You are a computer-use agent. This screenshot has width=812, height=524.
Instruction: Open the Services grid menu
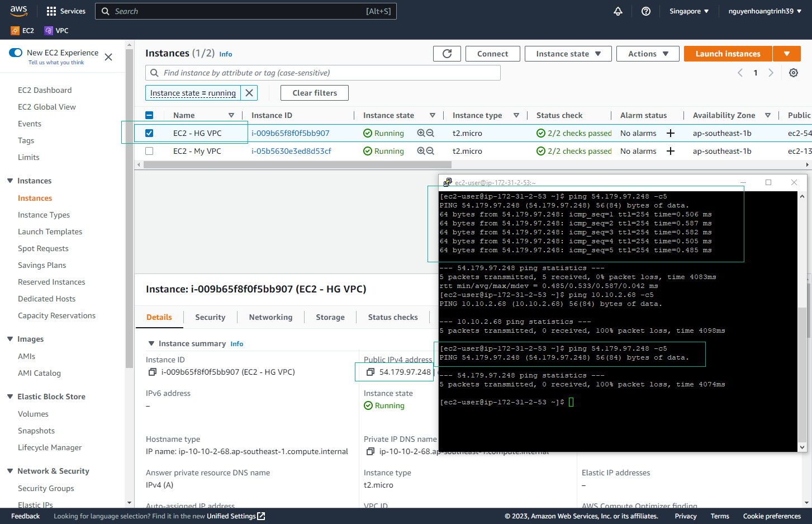[x=66, y=11]
